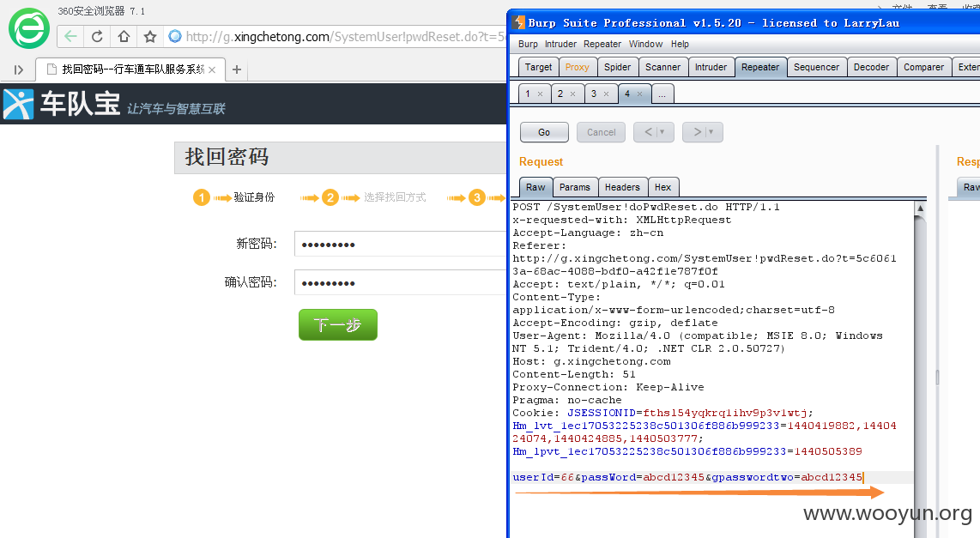Click the 360 browser back arrow

pos(70,36)
